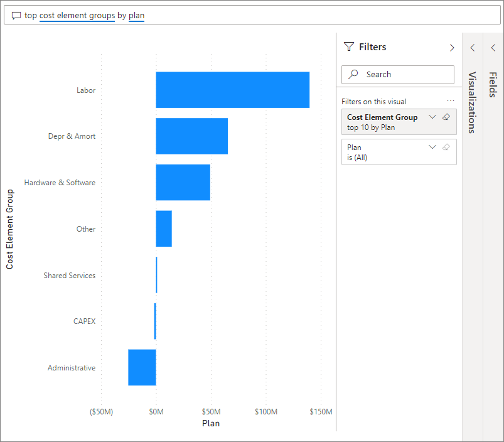Image resolution: width=504 pixels, height=442 pixels.
Task: Select the Labor bar in the chart
Action: [232, 90]
